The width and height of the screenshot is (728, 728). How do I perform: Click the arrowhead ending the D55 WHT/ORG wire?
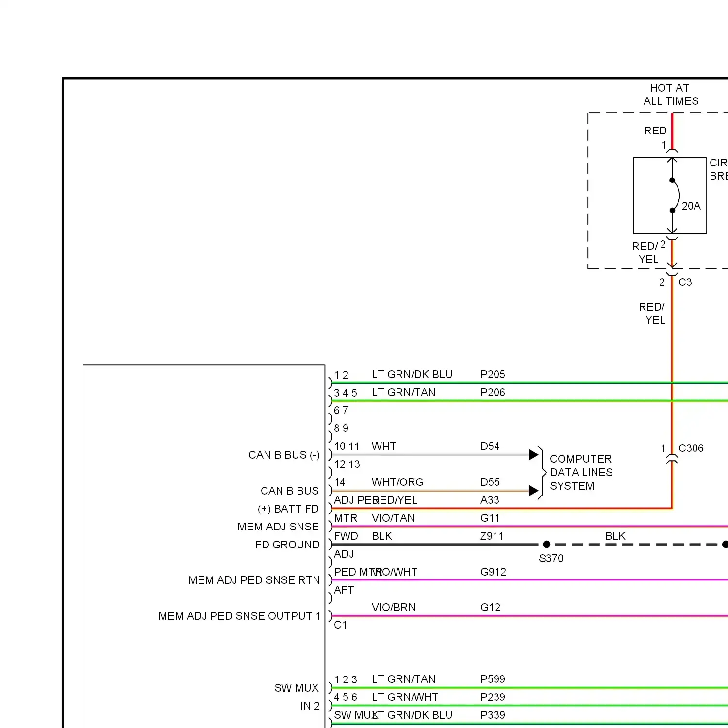[533, 491]
